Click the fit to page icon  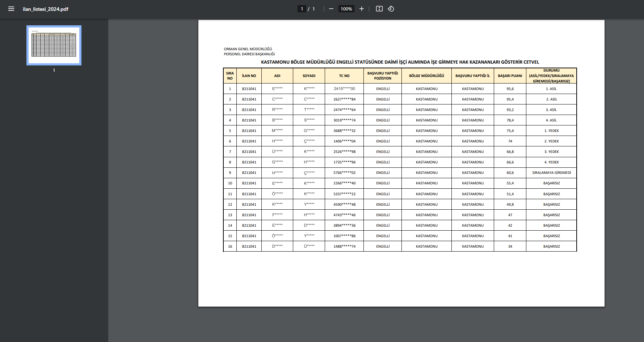coord(379,9)
